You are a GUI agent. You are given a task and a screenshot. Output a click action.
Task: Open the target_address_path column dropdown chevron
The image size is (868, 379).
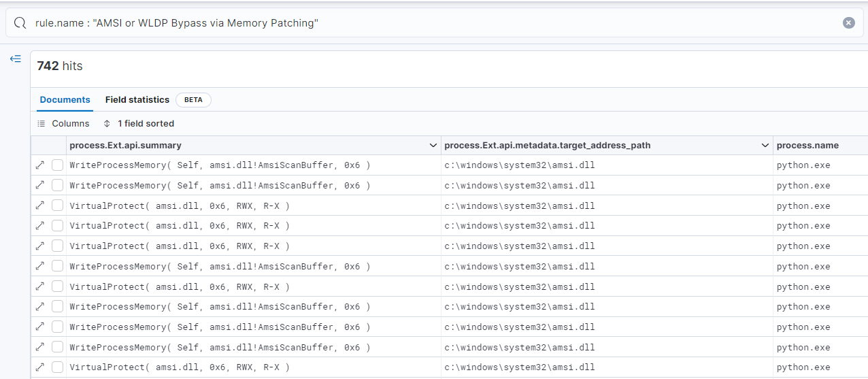[x=765, y=146]
